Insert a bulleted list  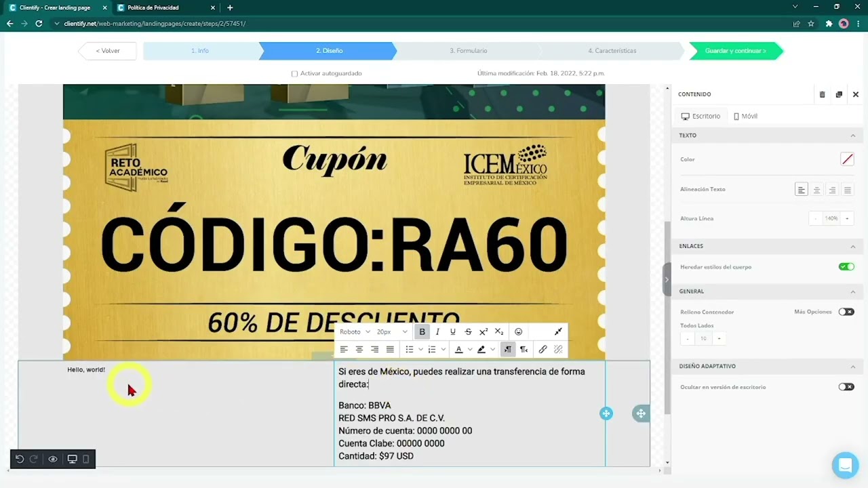[x=410, y=350]
